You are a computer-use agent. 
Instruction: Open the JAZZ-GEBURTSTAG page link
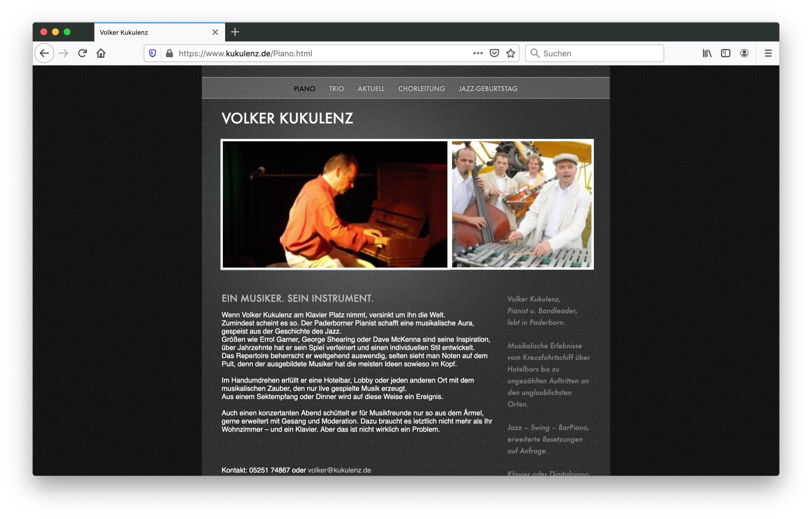488,89
